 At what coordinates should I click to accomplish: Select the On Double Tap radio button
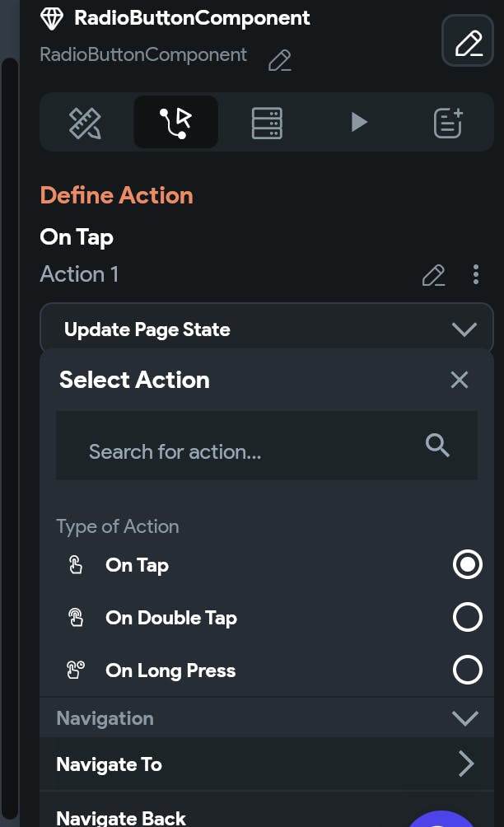coord(467,618)
